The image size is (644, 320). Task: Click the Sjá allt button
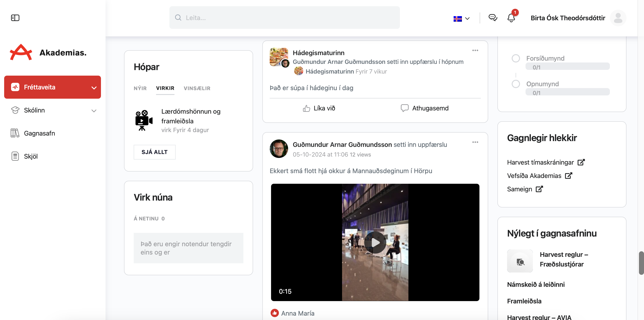coord(154,152)
